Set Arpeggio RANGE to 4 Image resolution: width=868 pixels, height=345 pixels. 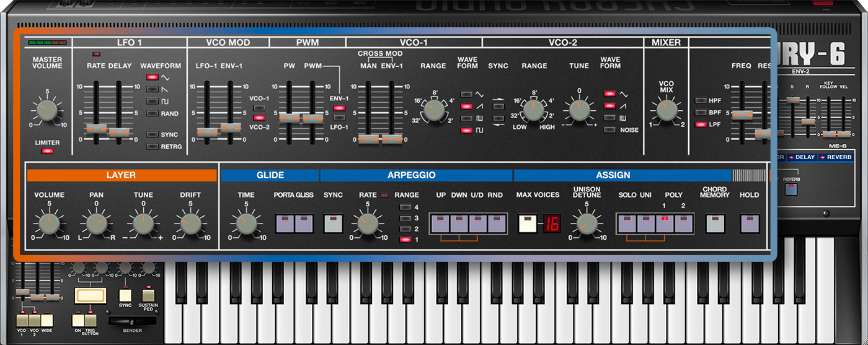tap(405, 207)
